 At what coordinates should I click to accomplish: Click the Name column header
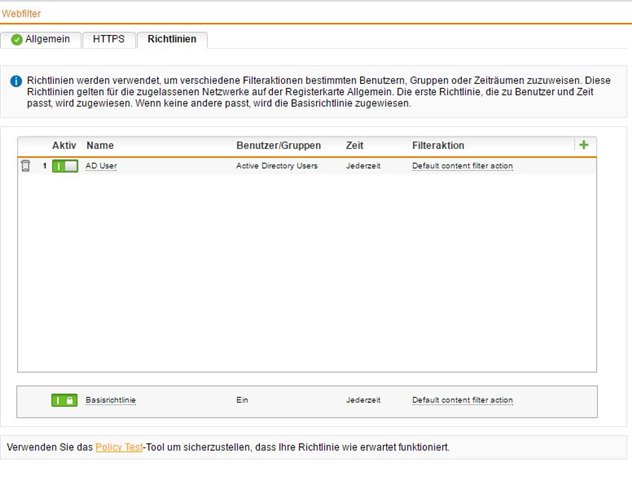101,146
